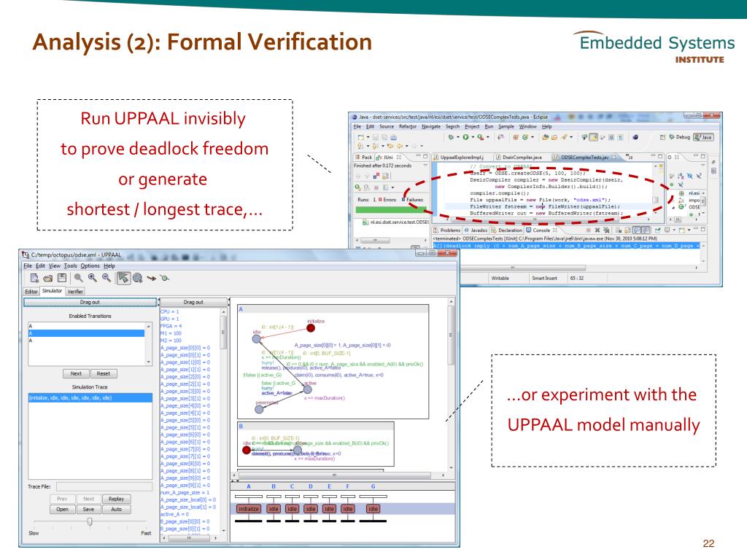
Task: Open dropdown arrow next to External Tools icon
Action: click(488, 137)
